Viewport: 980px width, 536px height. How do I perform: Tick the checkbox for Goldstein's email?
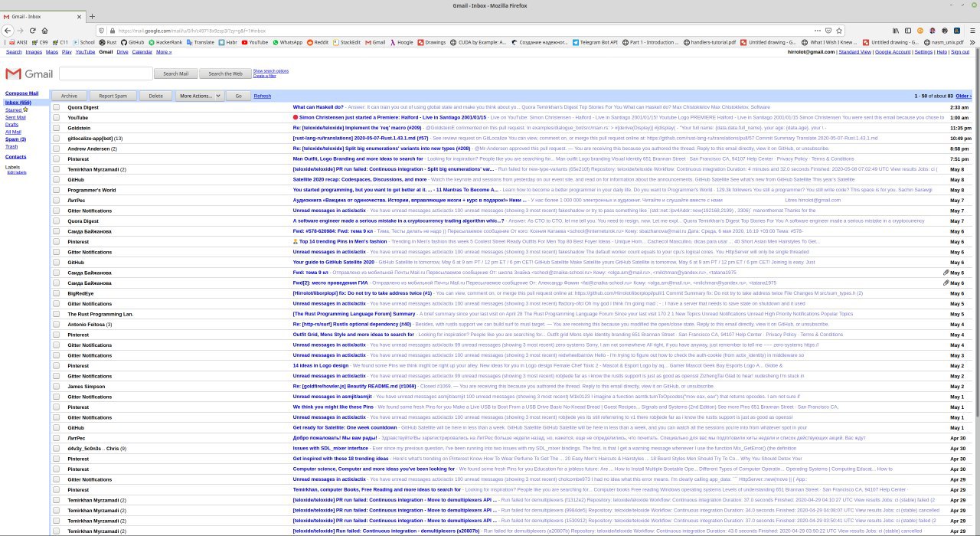coord(56,128)
